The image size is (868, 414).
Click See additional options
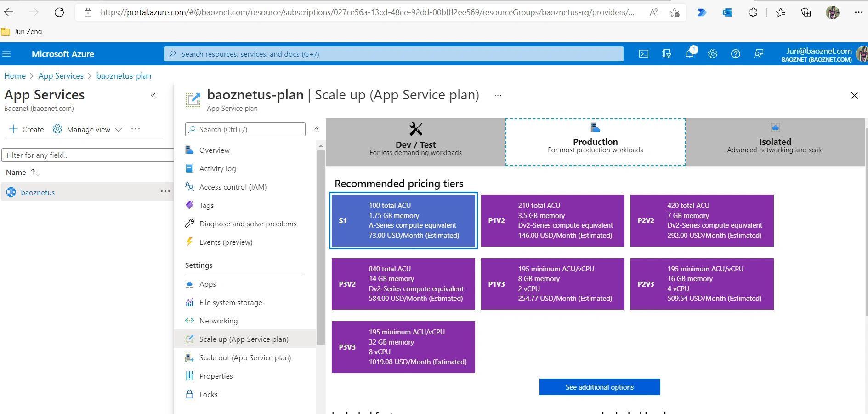599,387
